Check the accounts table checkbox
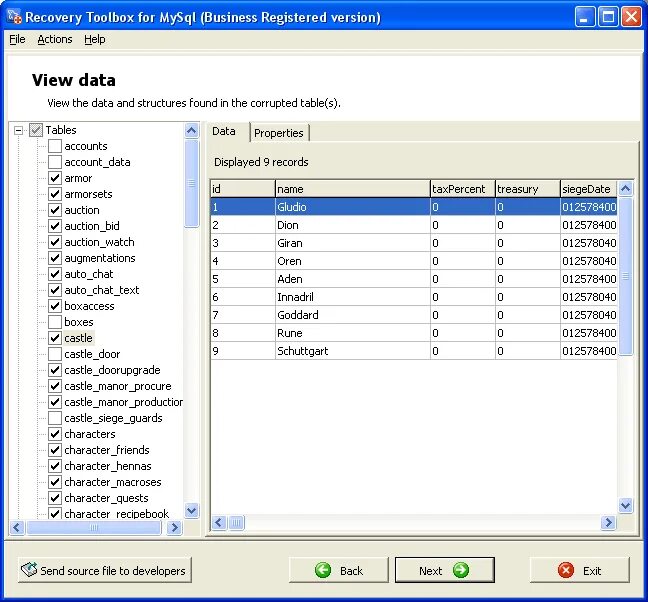Image resolution: width=648 pixels, height=602 pixels. point(55,146)
